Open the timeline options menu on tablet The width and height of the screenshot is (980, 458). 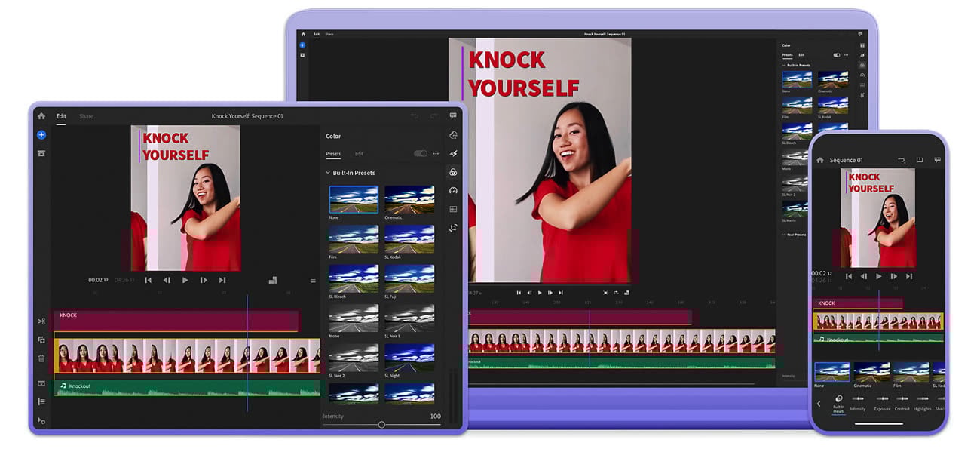(x=314, y=281)
